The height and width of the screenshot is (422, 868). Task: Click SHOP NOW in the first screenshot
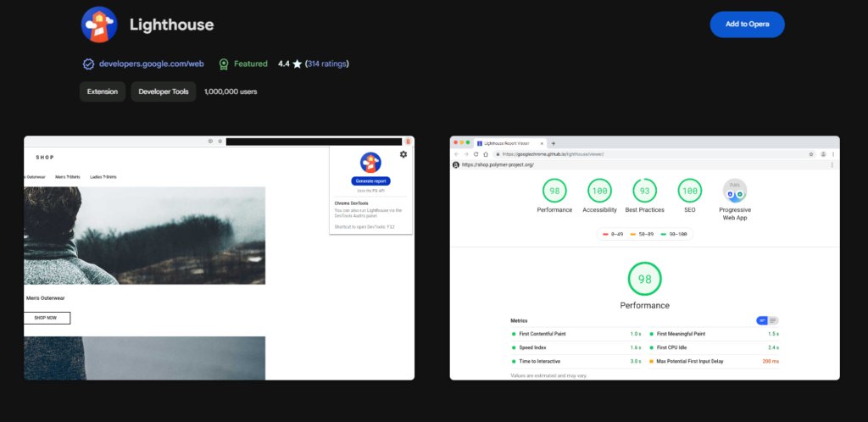coord(47,318)
